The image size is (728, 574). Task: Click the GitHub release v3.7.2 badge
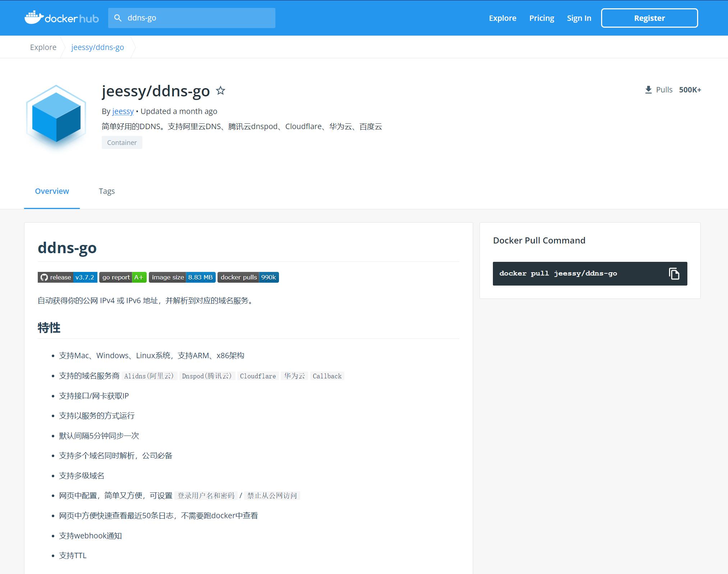(x=67, y=277)
